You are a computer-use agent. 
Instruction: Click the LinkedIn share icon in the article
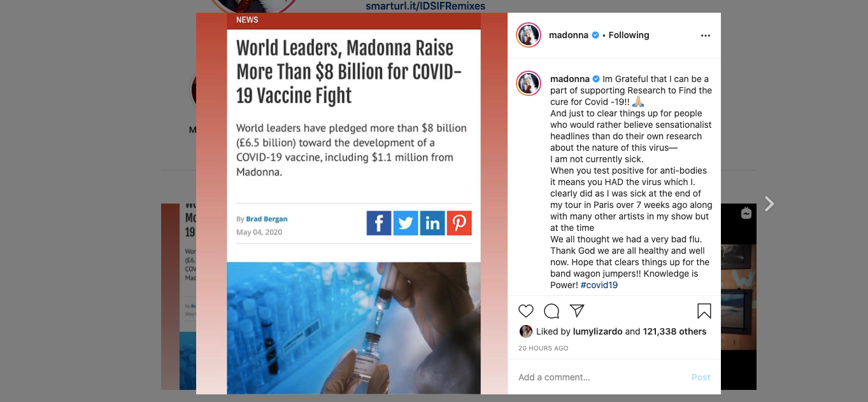(432, 223)
